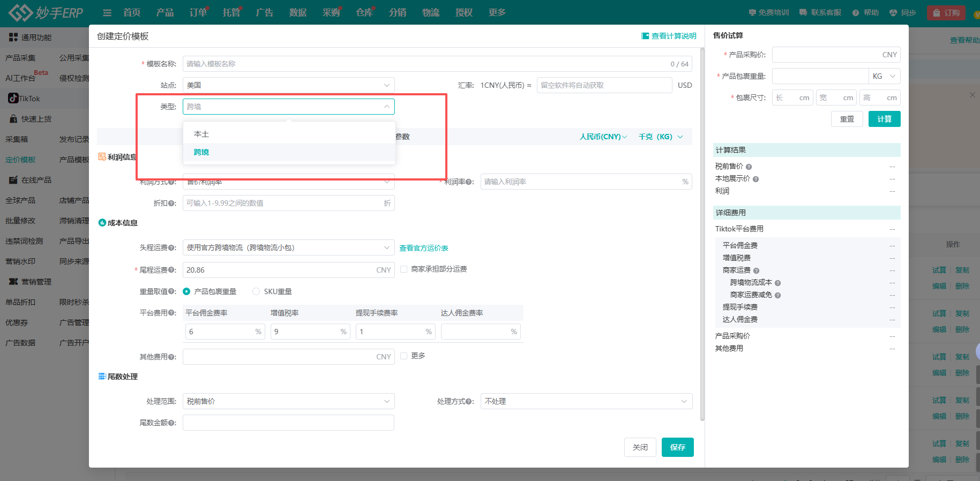Open the 订单 menu in top navigation
Viewport: 980px width, 481px height.
[x=198, y=12]
